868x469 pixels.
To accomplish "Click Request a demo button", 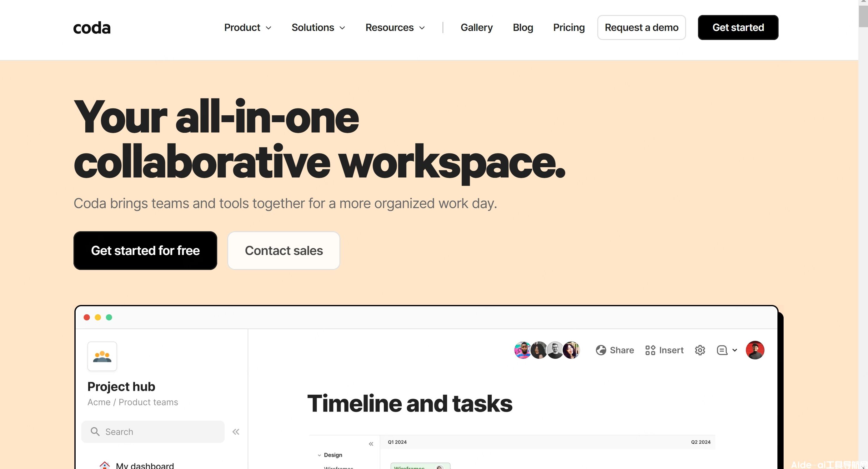I will click(x=641, y=27).
